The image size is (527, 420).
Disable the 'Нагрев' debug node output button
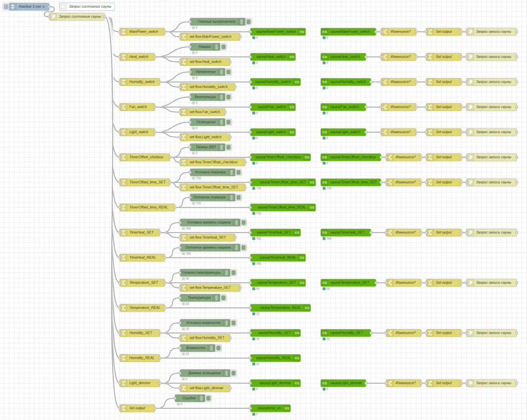coord(223,47)
